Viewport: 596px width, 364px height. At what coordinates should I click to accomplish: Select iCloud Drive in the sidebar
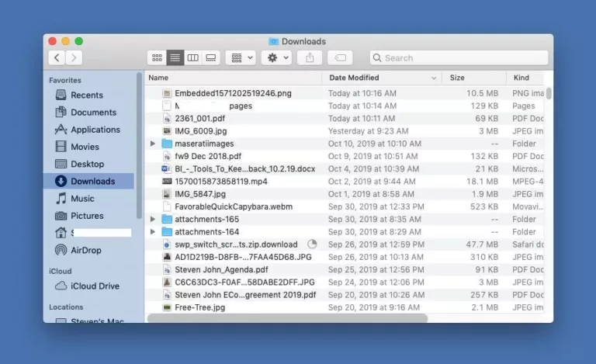pos(95,286)
